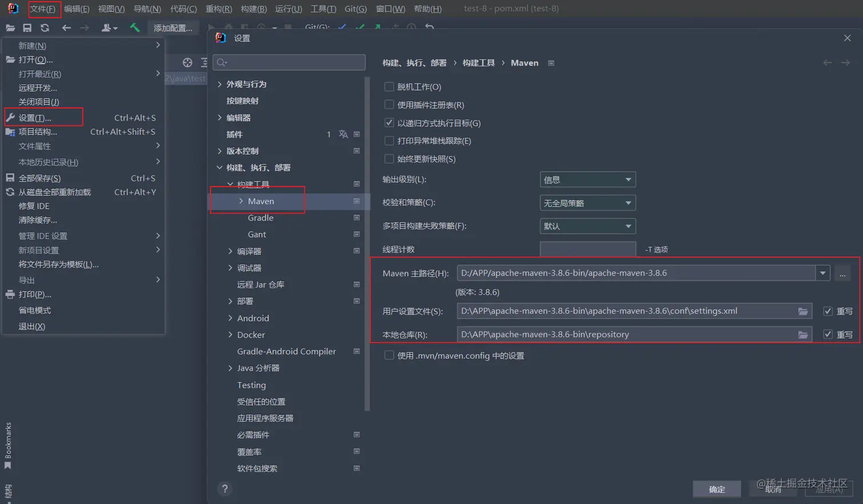Viewport: 863px width, 504px height.
Task: Enable the 脱机工作 checkbox
Action: point(389,87)
